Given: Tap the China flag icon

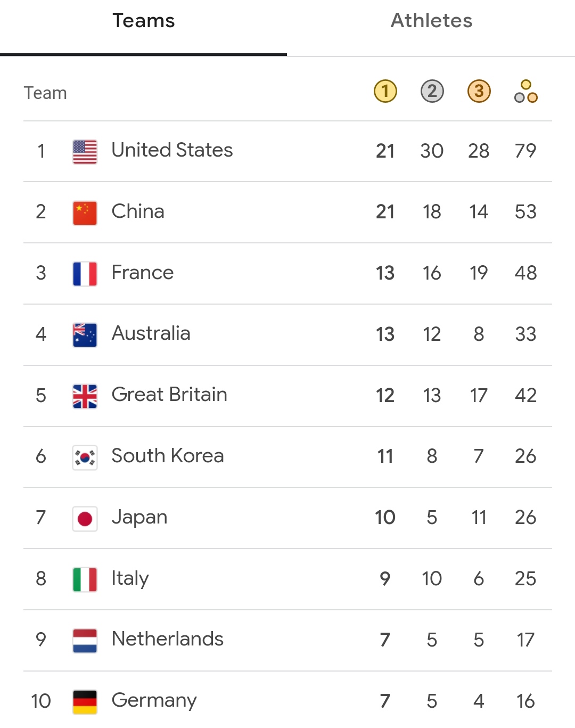Looking at the screenshot, I should click(x=85, y=213).
